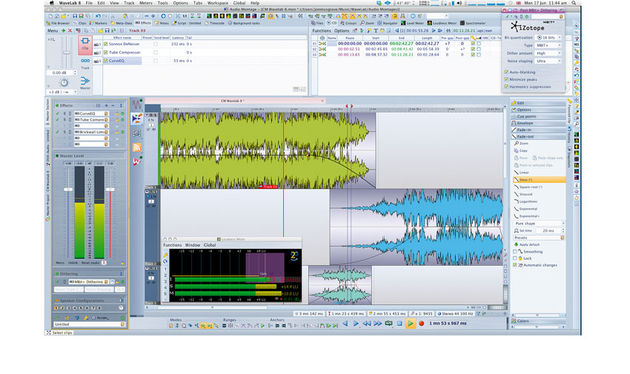Toggle the Auto-blanking checkbox in iZotope panel
The image size is (630, 374).
point(506,72)
